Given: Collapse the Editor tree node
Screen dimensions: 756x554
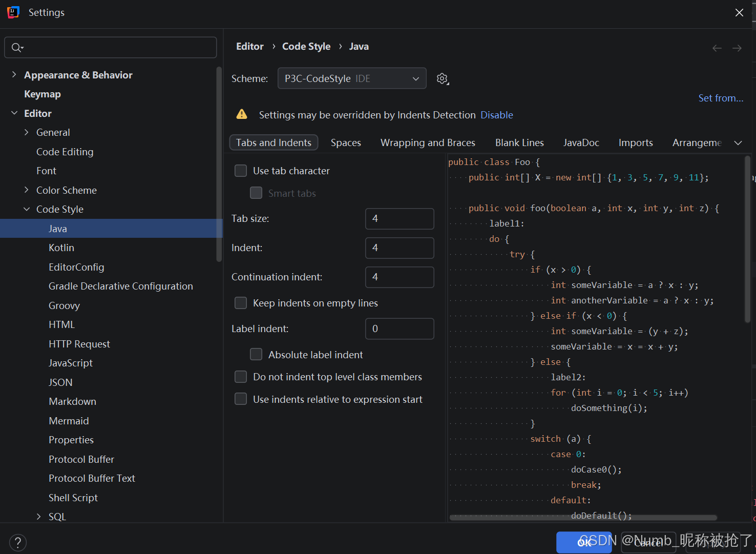Looking at the screenshot, I should pos(14,113).
